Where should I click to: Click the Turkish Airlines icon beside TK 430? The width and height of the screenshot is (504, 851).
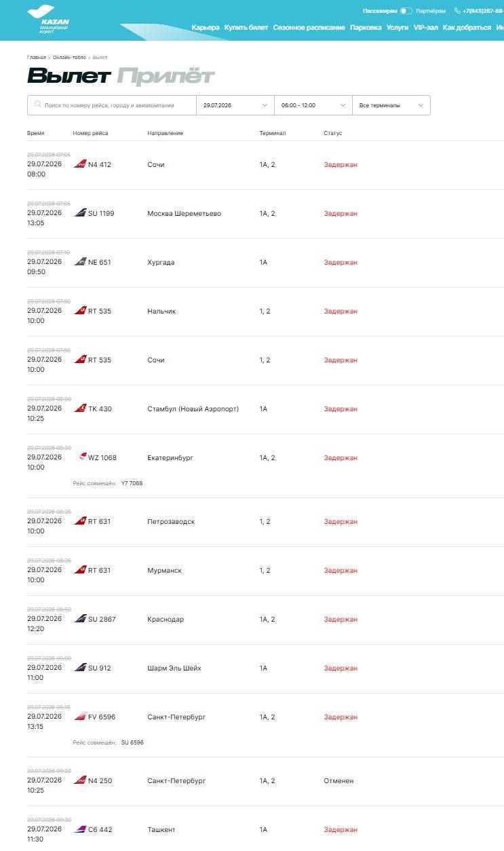80,409
